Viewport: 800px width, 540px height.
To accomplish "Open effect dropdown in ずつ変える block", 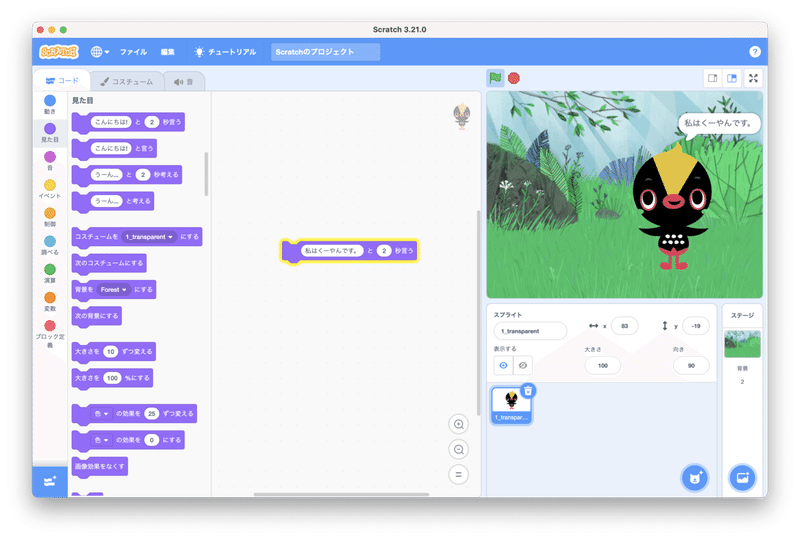I will [102, 414].
